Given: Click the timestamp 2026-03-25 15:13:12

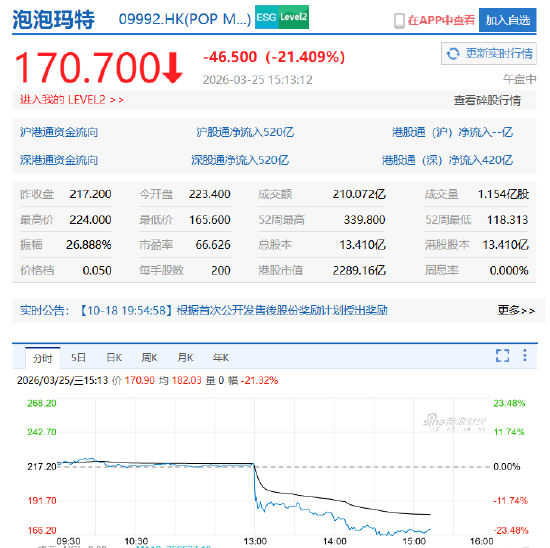Looking at the screenshot, I should (x=257, y=80).
